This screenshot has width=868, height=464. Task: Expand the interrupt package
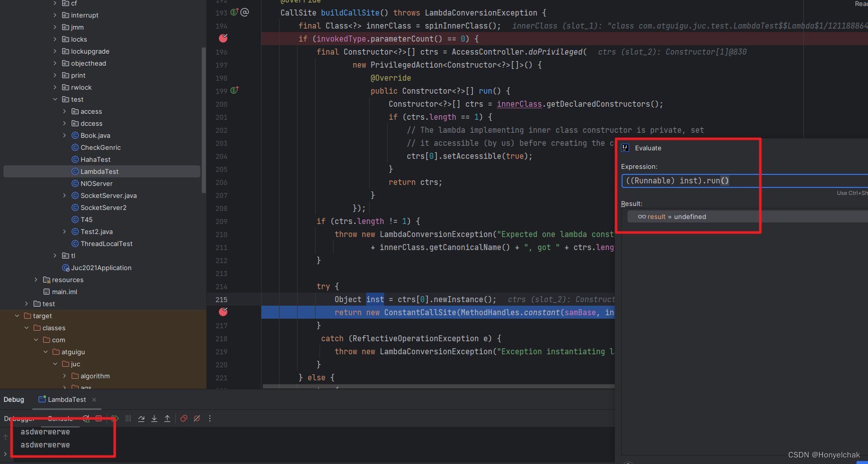coord(55,15)
